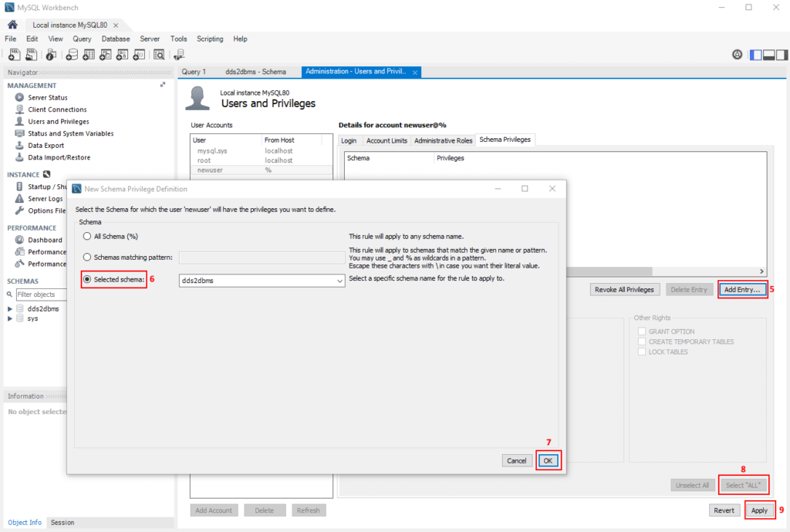Open the Account Limits tab
This screenshot has width=790, height=532.
387,140
